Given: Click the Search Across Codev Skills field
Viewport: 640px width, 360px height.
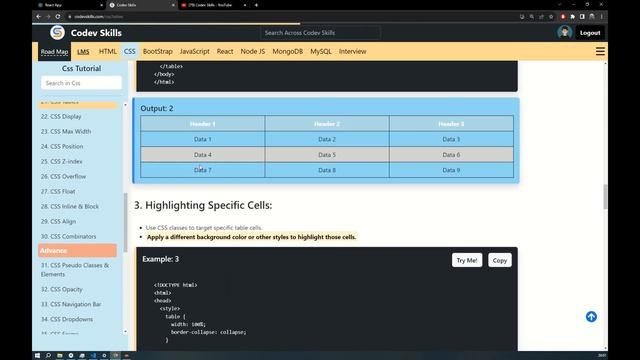Looking at the screenshot, I should (320, 33).
